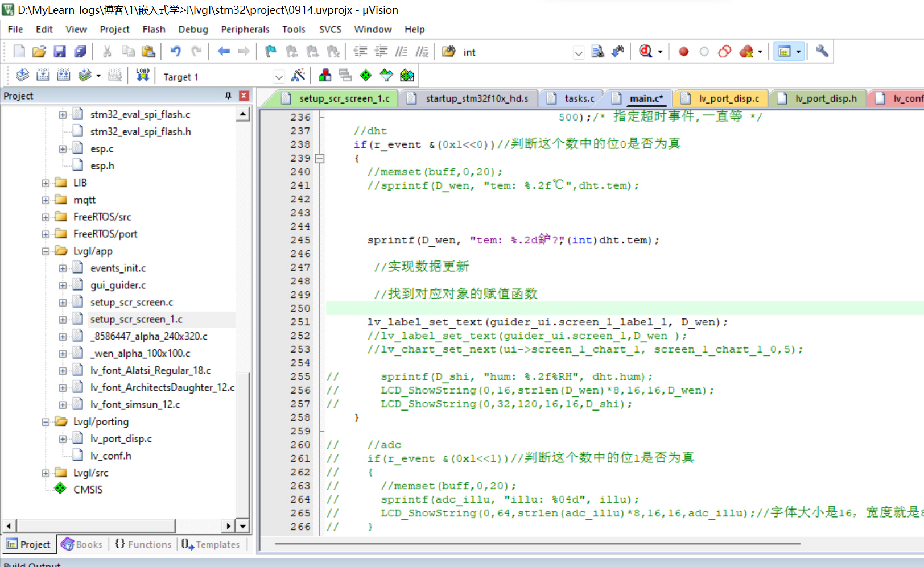This screenshot has width=924, height=567.
Task: Select the CMSIS item in project tree
Action: pos(88,490)
